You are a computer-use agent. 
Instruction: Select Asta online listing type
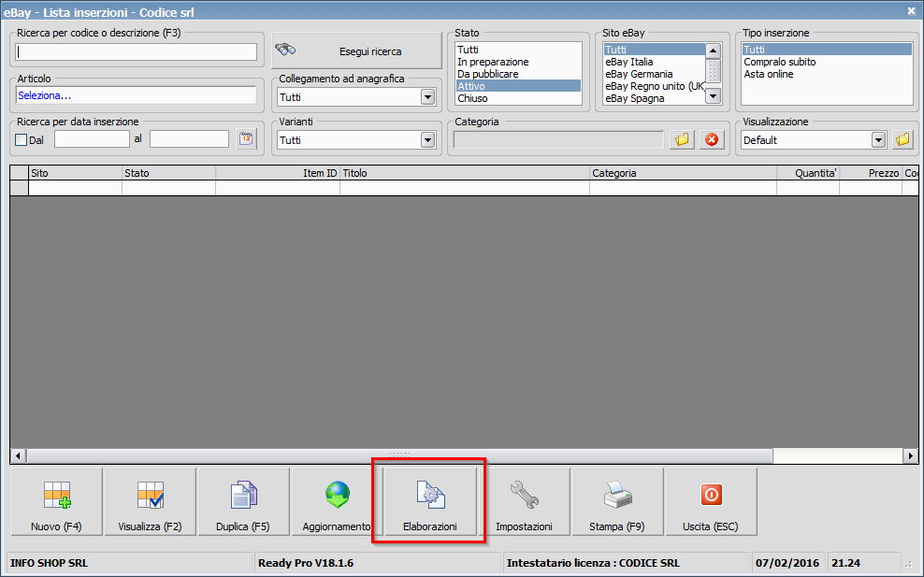[x=827, y=74]
